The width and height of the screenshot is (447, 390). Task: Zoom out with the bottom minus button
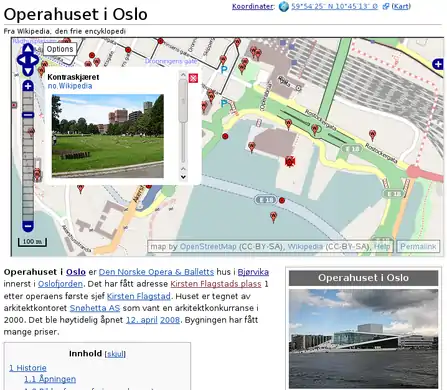coord(28,226)
